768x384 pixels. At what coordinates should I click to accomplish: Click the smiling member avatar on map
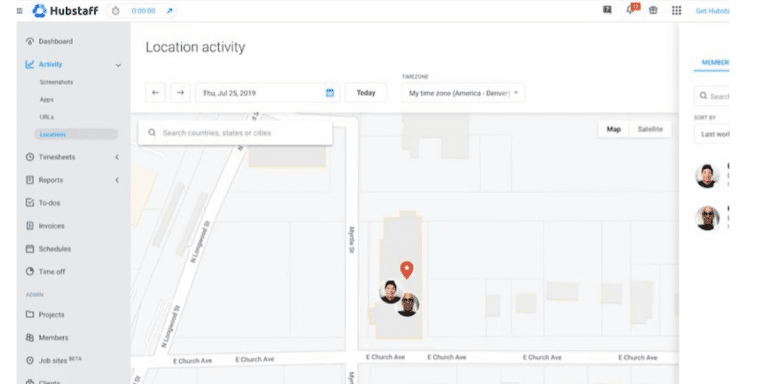pyautogui.click(x=390, y=291)
